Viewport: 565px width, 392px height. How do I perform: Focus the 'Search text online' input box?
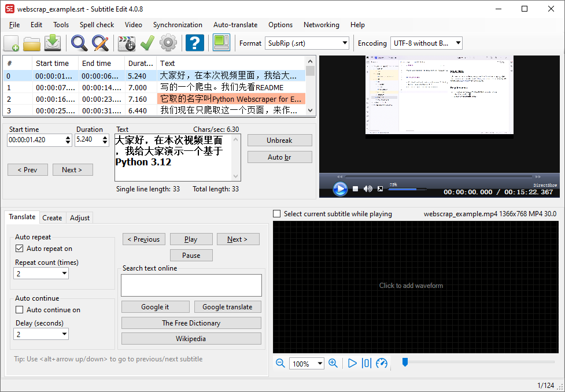[x=191, y=286]
